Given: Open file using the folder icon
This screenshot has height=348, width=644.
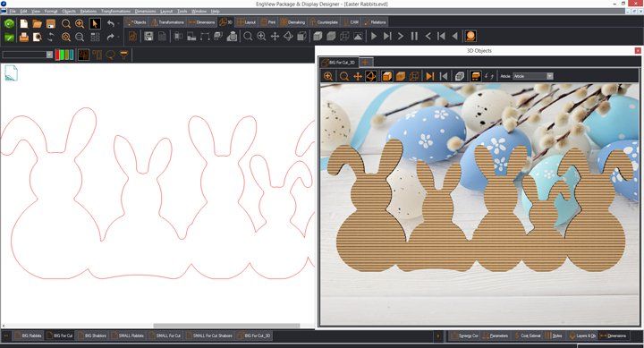Looking at the screenshot, I should click(x=38, y=23).
